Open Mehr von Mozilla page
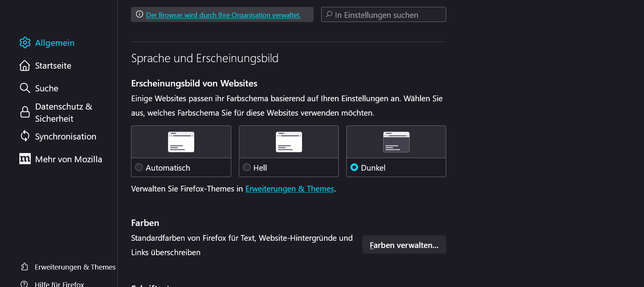 (69, 159)
